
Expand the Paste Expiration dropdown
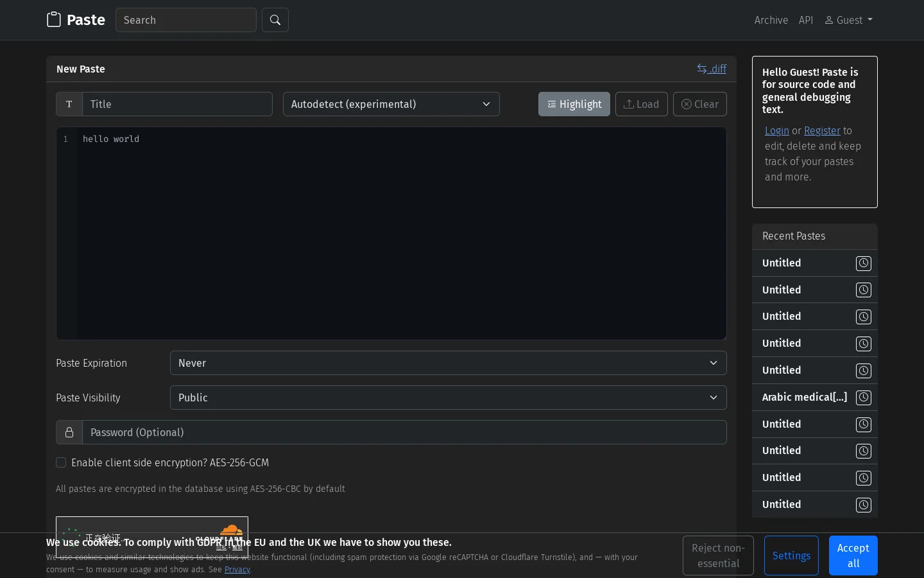point(449,363)
